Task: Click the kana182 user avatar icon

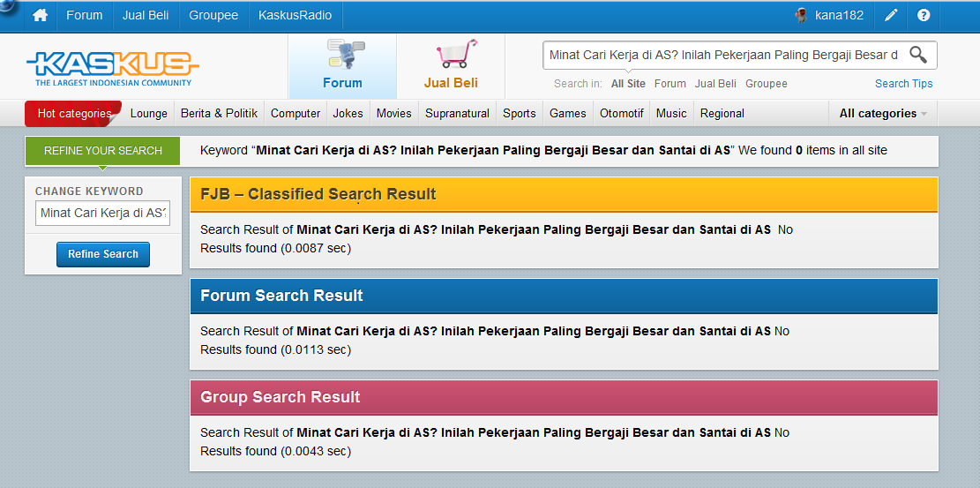Action: click(x=801, y=16)
